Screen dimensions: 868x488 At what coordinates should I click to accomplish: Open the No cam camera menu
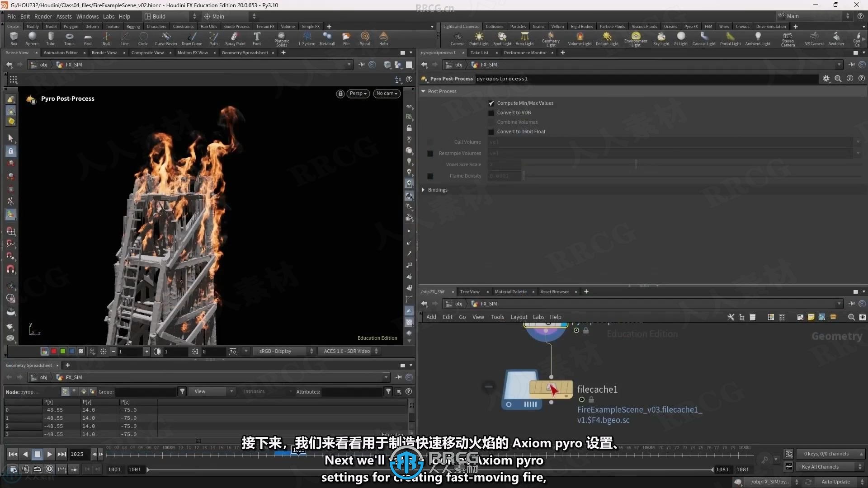387,94
